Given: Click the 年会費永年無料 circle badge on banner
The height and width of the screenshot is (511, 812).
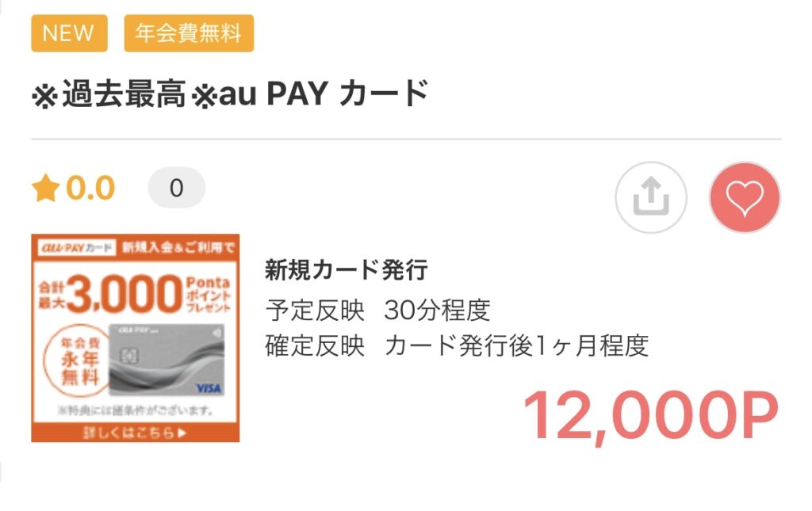Looking at the screenshot, I should tap(78, 361).
